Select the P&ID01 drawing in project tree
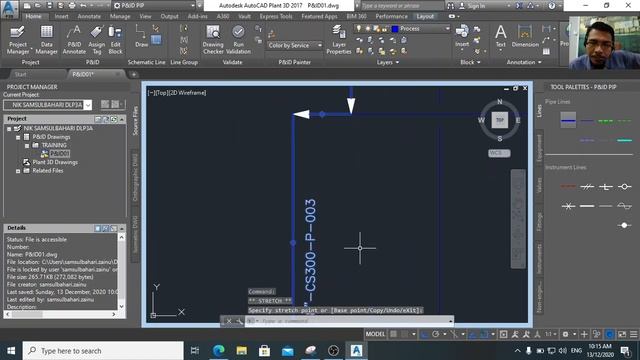 (x=59, y=153)
